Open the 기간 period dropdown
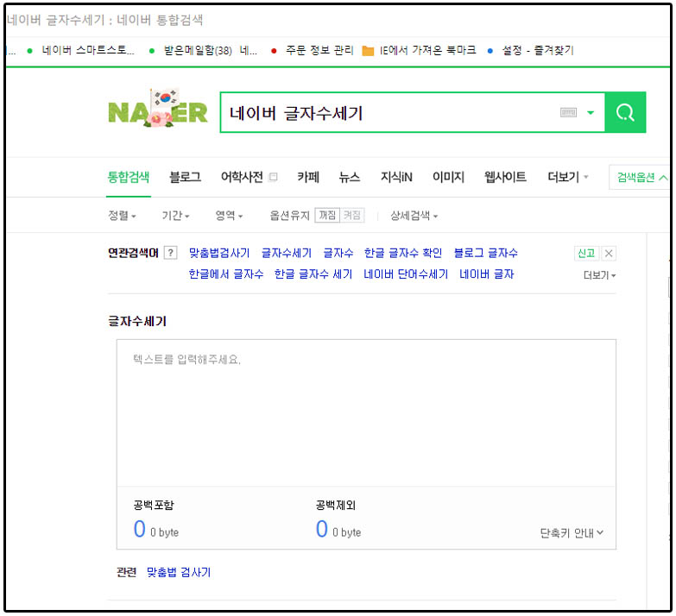The height and width of the screenshot is (616, 676). pyautogui.click(x=175, y=216)
